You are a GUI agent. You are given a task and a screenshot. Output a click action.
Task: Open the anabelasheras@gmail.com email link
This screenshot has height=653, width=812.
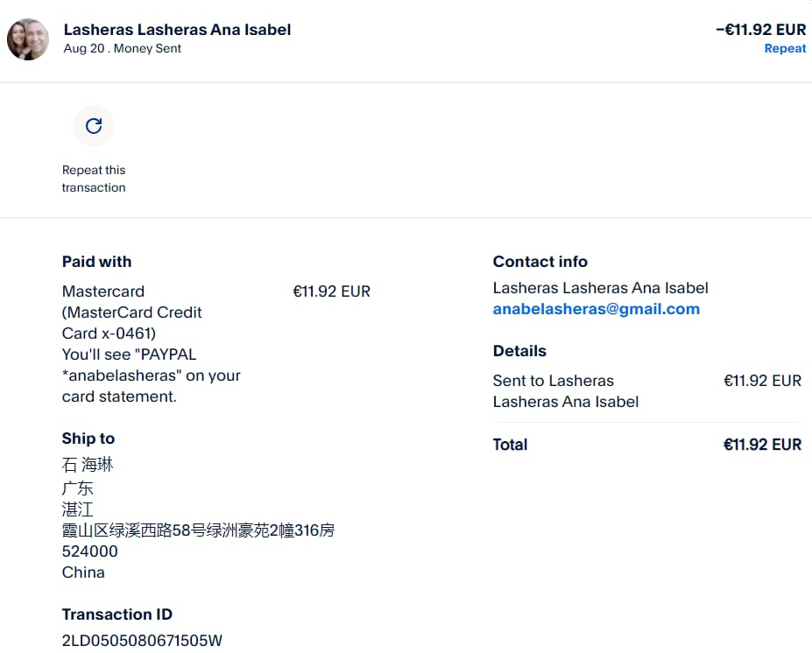click(x=596, y=309)
